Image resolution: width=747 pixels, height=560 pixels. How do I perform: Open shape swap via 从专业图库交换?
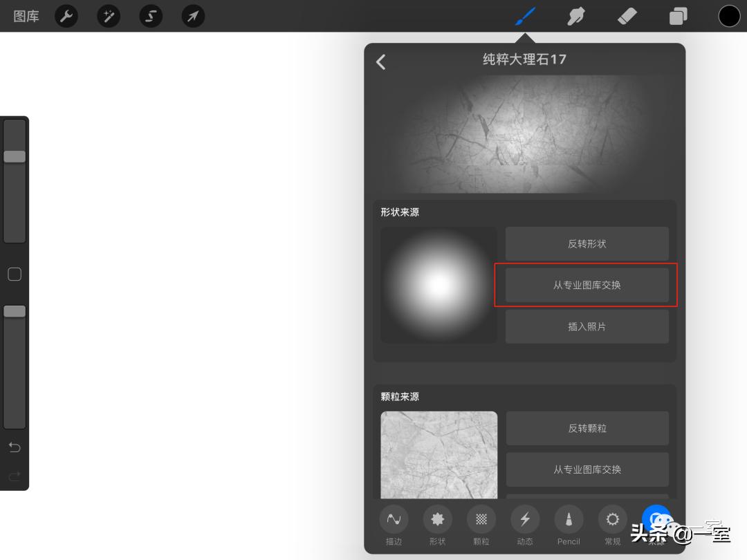click(x=587, y=285)
